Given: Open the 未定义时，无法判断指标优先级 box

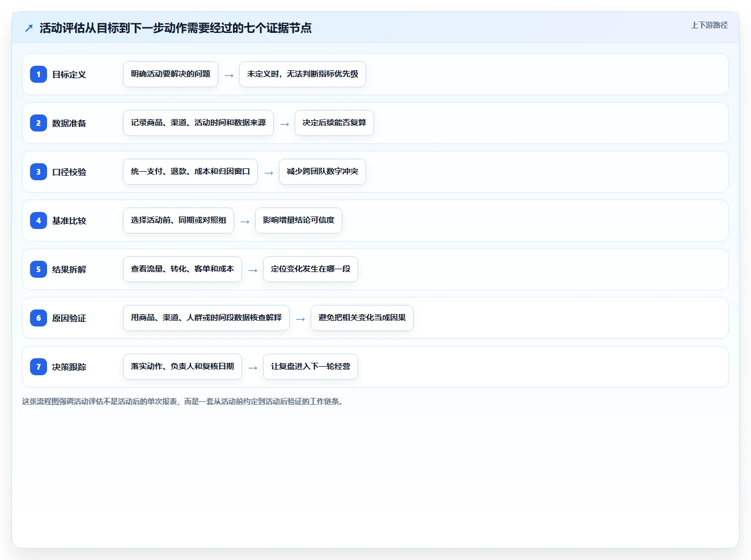Looking at the screenshot, I should coord(303,74).
